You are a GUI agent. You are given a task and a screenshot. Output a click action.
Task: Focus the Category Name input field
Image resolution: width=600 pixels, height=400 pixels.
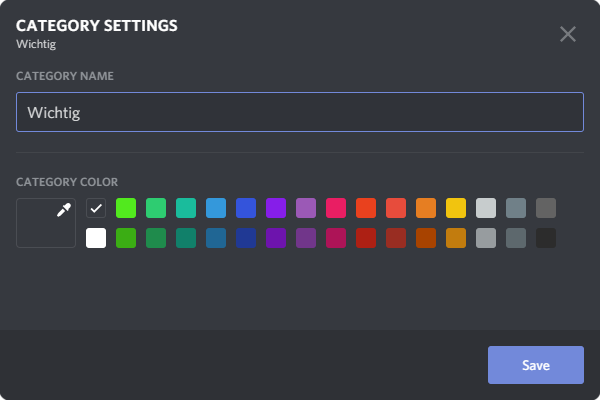[300, 112]
